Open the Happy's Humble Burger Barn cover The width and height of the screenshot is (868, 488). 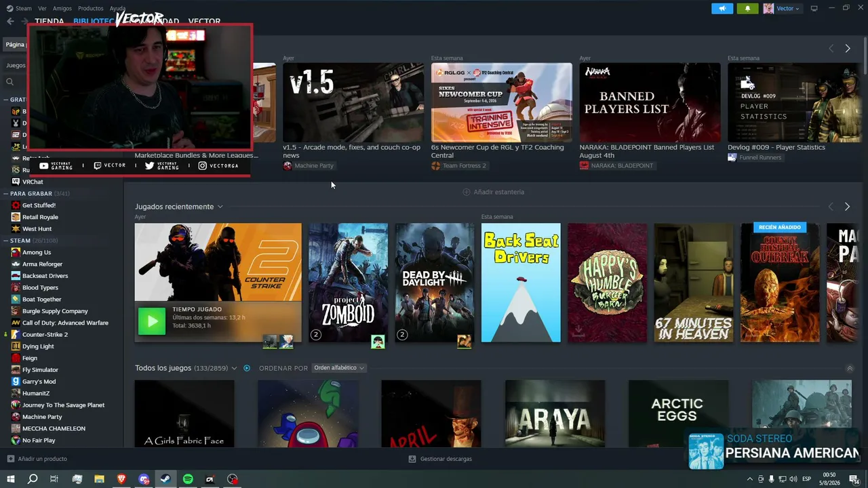[608, 283]
